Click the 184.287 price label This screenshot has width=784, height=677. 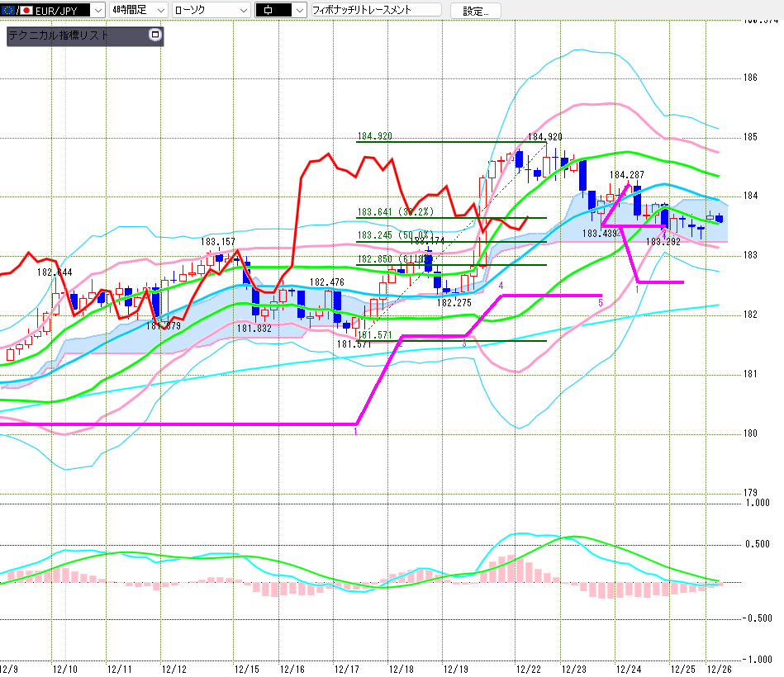point(627,175)
